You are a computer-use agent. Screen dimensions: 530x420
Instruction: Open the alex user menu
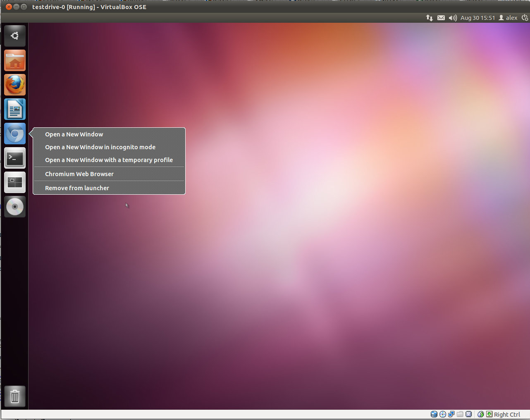(x=508, y=18)
